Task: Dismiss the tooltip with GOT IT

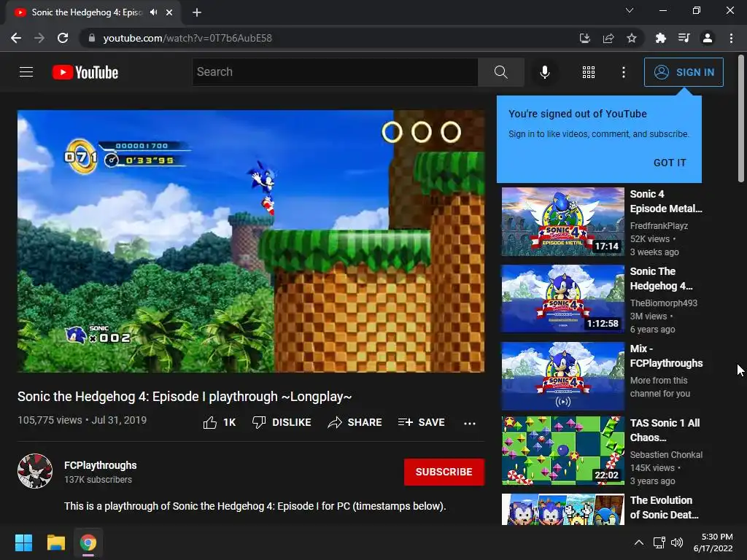Action: click(x=670, y=163)
